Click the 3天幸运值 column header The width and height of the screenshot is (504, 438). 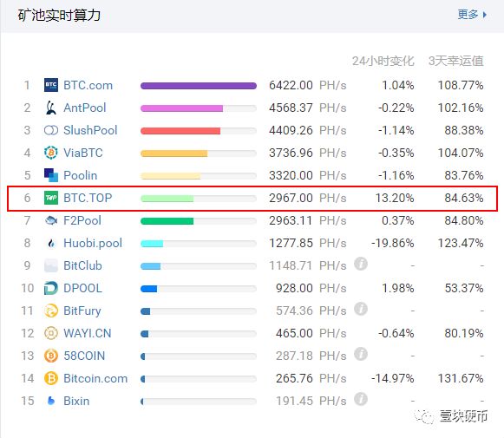(456, 61)
